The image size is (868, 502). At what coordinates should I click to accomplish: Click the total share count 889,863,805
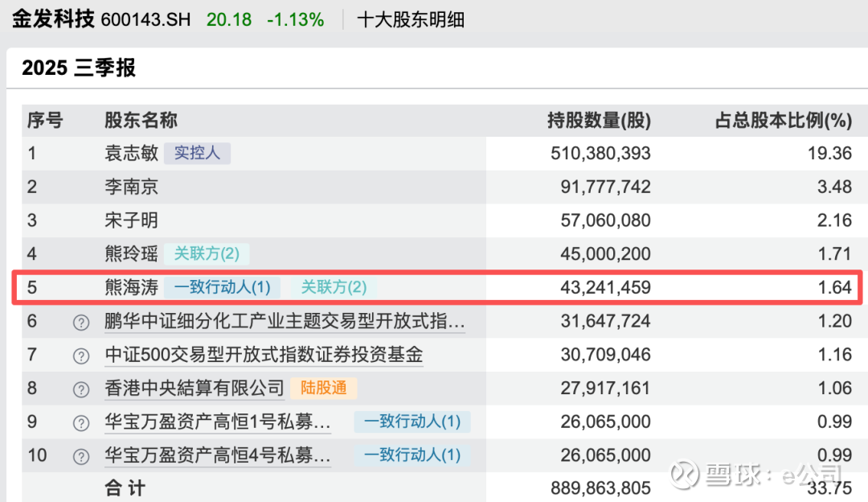point(600,488)
